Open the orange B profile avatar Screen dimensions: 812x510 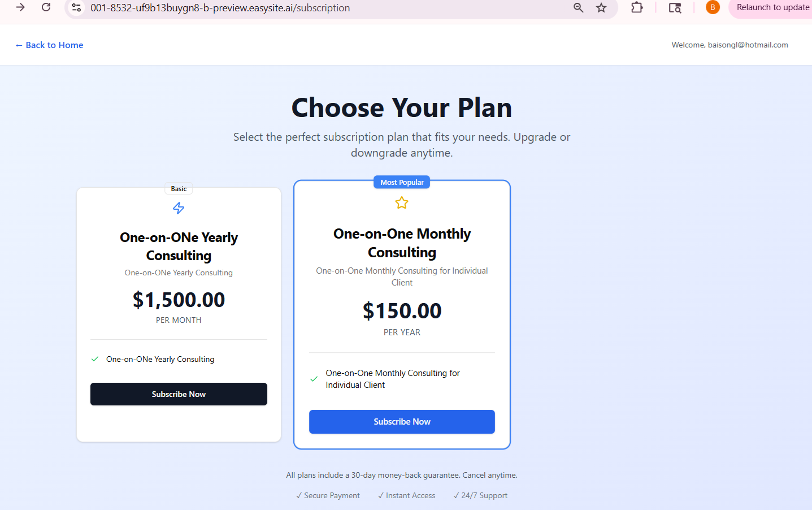point(713,7)
